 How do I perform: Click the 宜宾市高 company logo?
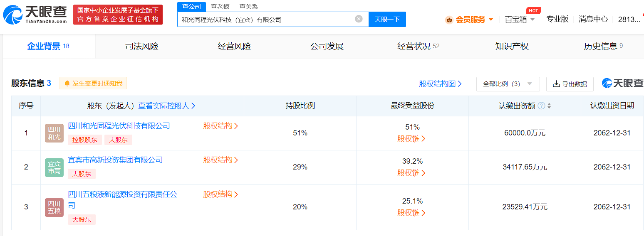click(54, 167)
